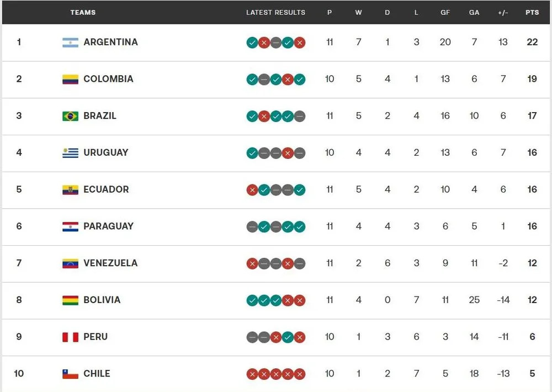Open the TEAMS column header

click(x=83, y=12)
